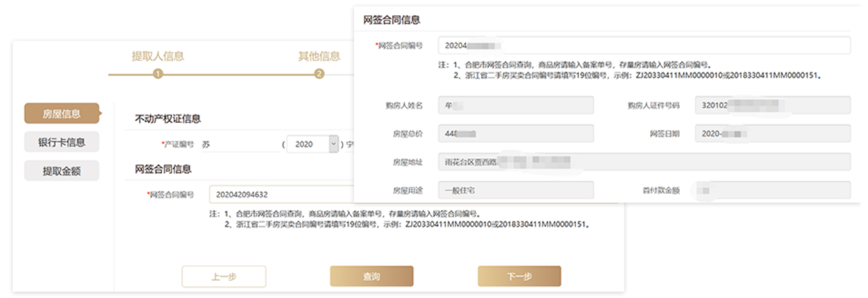The image size is (868, 298).
Task: Click the popup's 网签合同编号 input field
Action: coord(644,45)
